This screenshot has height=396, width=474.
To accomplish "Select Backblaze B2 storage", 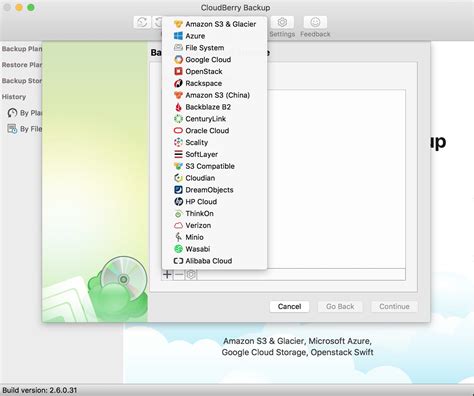I will click(x=214, y=107).
